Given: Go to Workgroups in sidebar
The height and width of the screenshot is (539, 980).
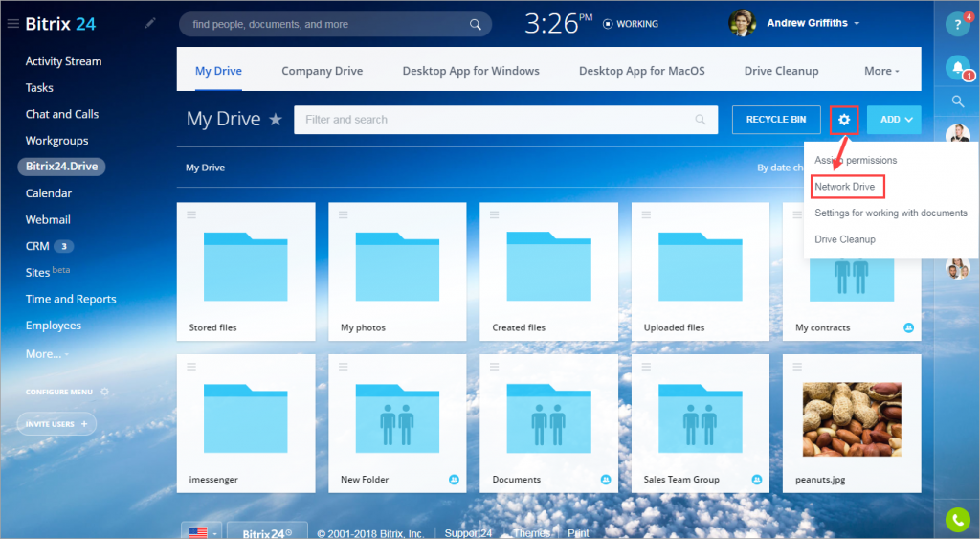Looking at the screenshot, I should [x=56, y=141].
